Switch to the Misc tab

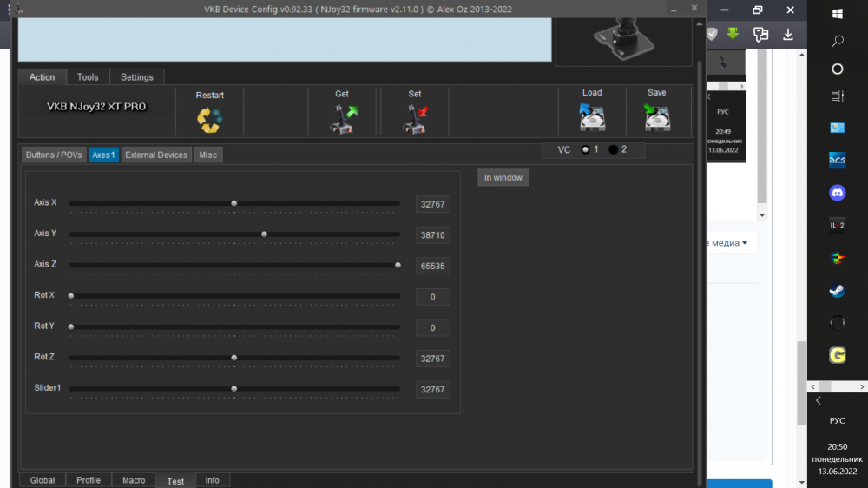pyautogui.click(x=208, y=155)
